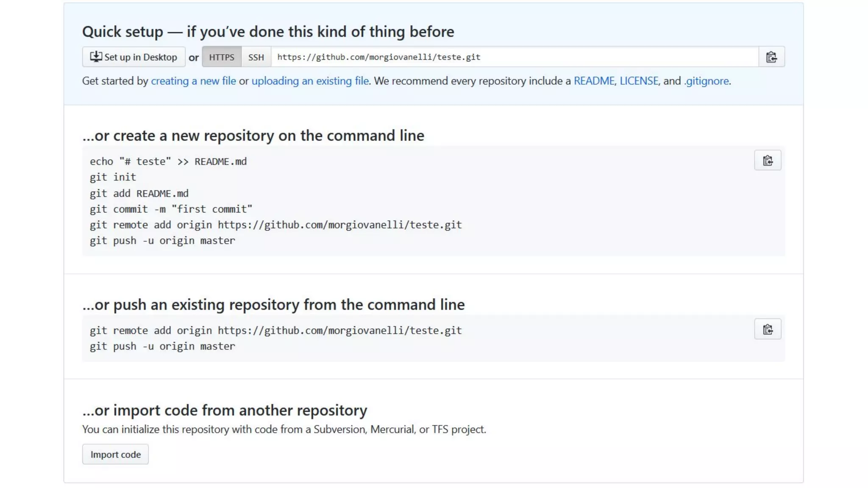
Task: Click 'git push -u origin master' in the push existing section
Action: coord(162,347)
